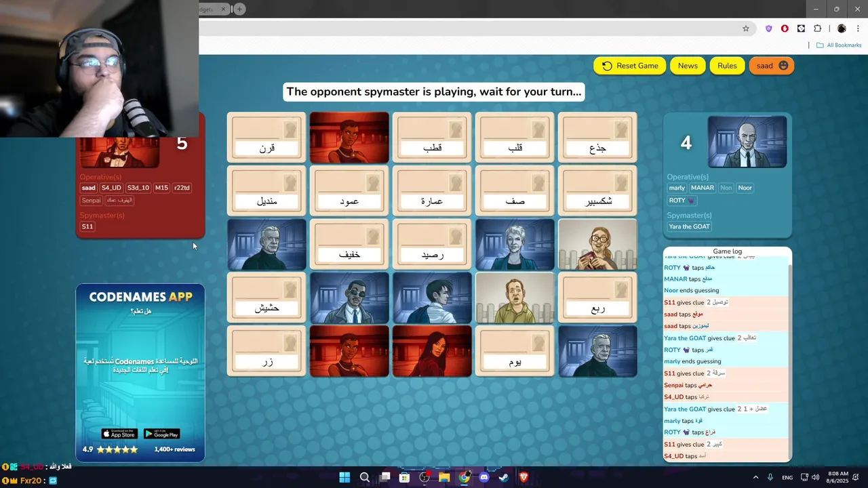Open the Google Play download badge
Image resolution: width=868 pixels, height=488 pixels.
click(161, 434)
